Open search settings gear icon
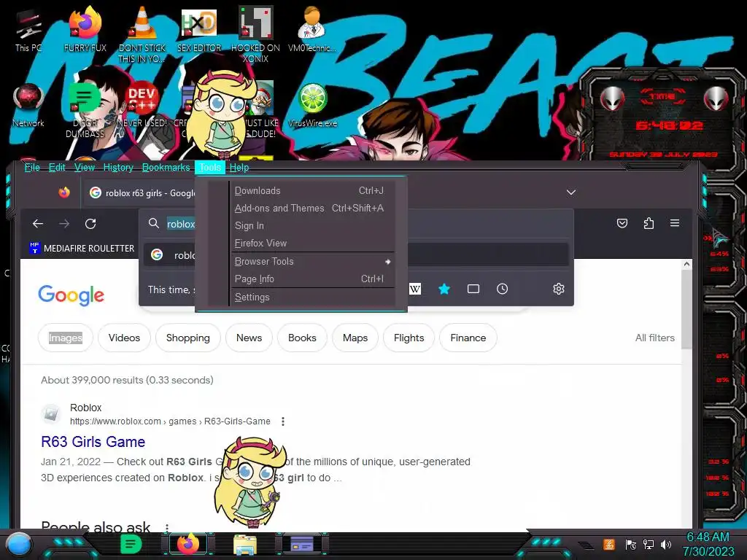 point(558,289)
